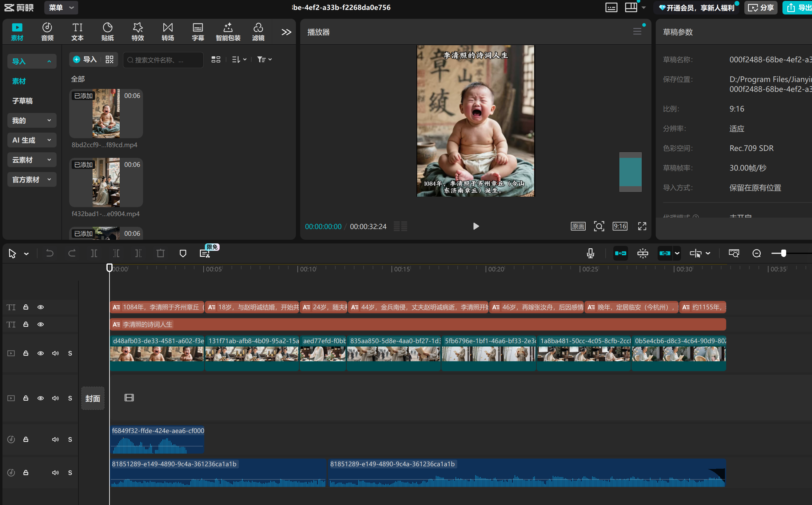Viewport: 812px width, 505px height.
Task: Undo the last edit
Action: pyautogui.click(x=50, y=253)
